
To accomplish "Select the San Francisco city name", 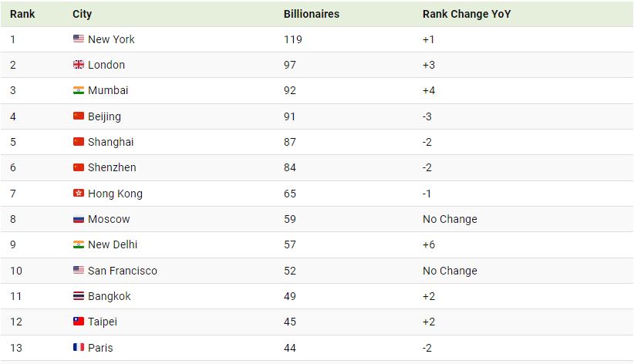I will coord(122,271).
